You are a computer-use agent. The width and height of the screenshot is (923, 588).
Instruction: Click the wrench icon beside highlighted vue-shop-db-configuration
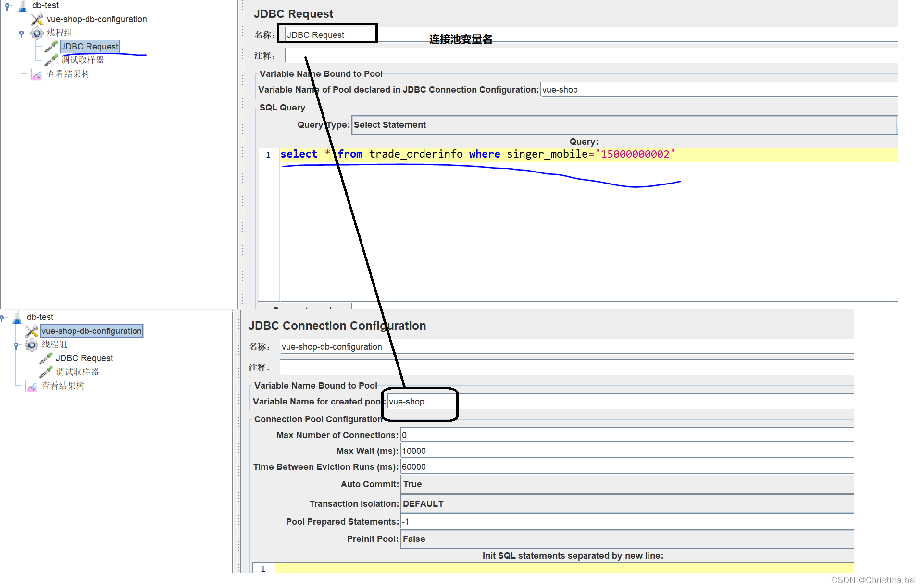(x=32, y=331)
